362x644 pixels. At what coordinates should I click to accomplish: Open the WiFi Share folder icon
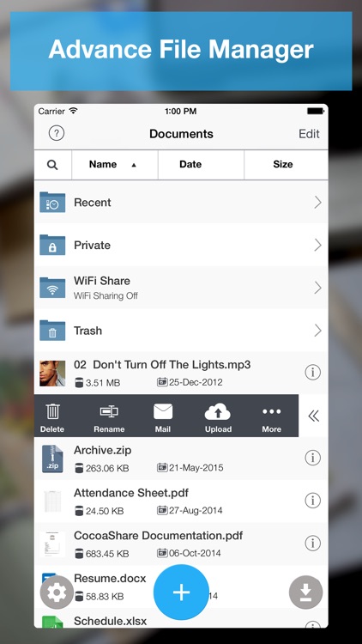point(52,288)
